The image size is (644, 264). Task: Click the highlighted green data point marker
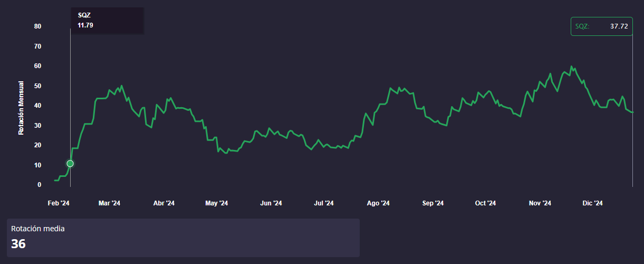click(70, 164)
